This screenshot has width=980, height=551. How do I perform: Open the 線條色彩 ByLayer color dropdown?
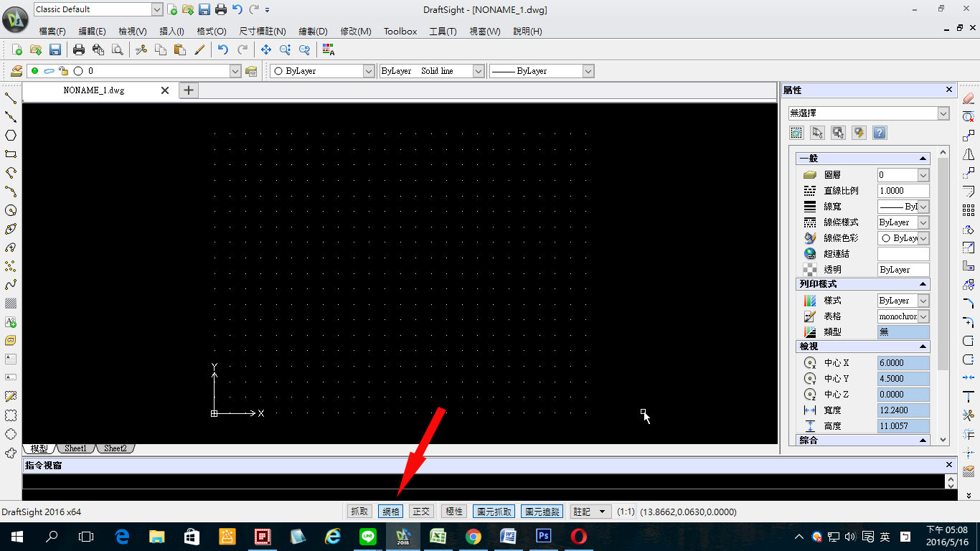[923, 238]
